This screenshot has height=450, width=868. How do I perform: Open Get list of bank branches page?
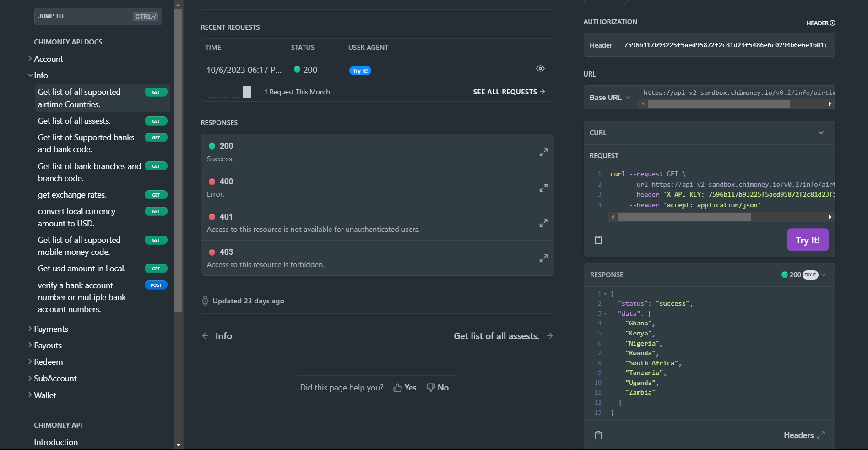click(102, 172)
